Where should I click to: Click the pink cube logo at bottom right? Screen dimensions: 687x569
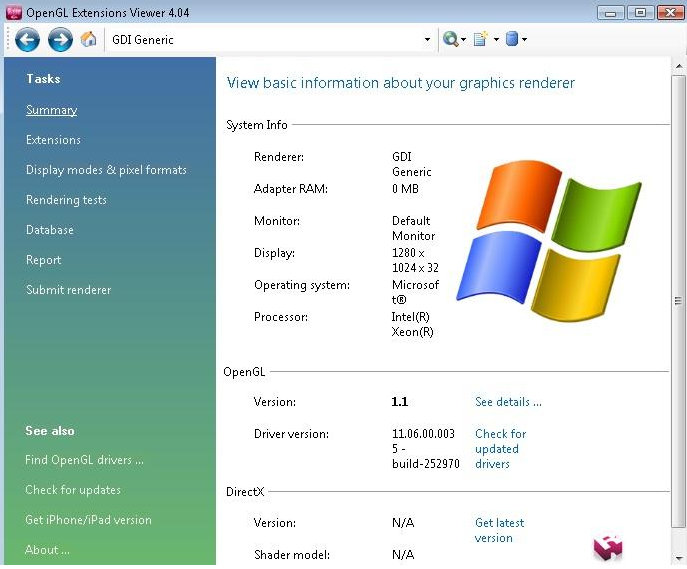coord(608,548)
